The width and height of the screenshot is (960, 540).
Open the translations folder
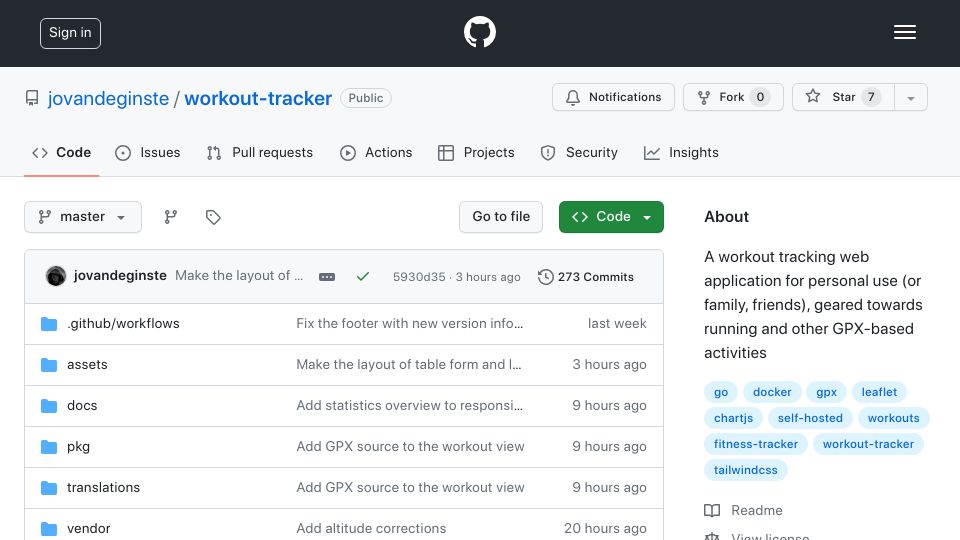pos(103,487)
